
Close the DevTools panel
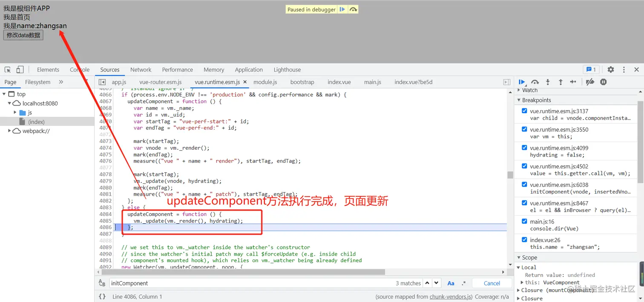point(636,70)
